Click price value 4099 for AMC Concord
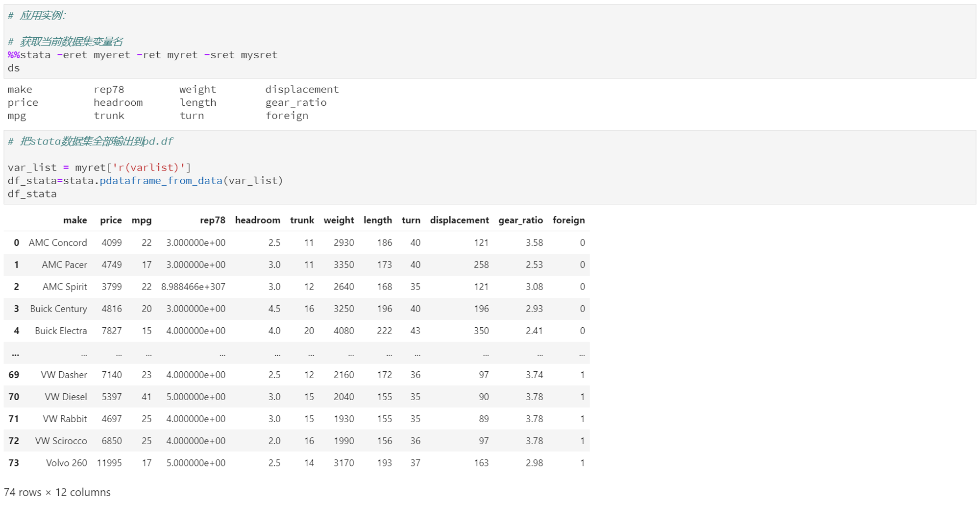 (112, 243)
